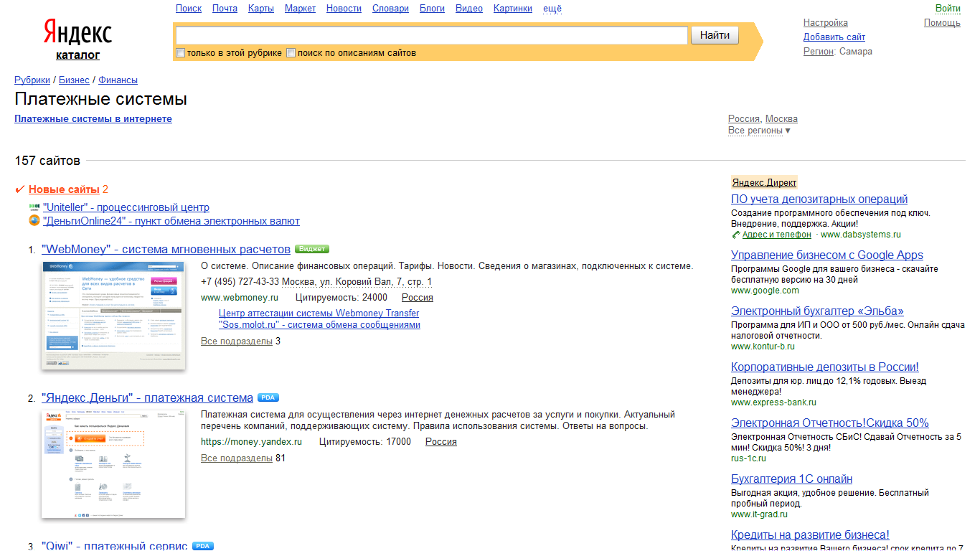Screen dimensions: 980x551
Task: Open 'ПО учета депозитарных операций' ad
Action: 819,199
